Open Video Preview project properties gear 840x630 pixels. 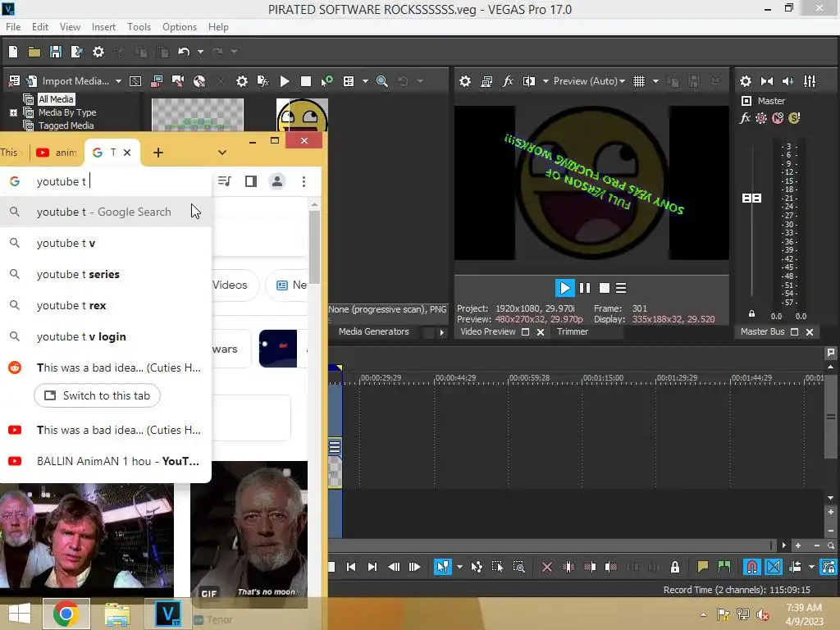pos(465,81)
